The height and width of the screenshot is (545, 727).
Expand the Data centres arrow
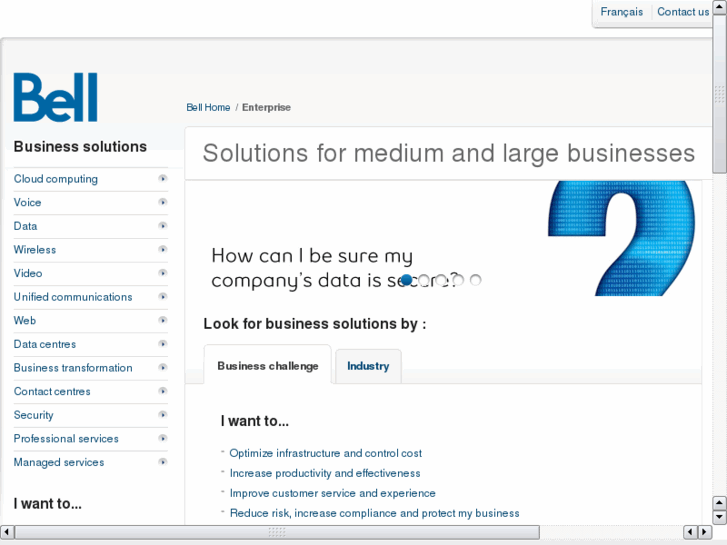(163, 344)
